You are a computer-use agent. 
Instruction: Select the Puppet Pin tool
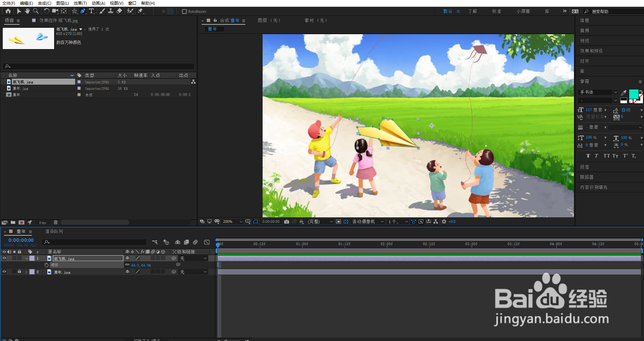(140, 11)
